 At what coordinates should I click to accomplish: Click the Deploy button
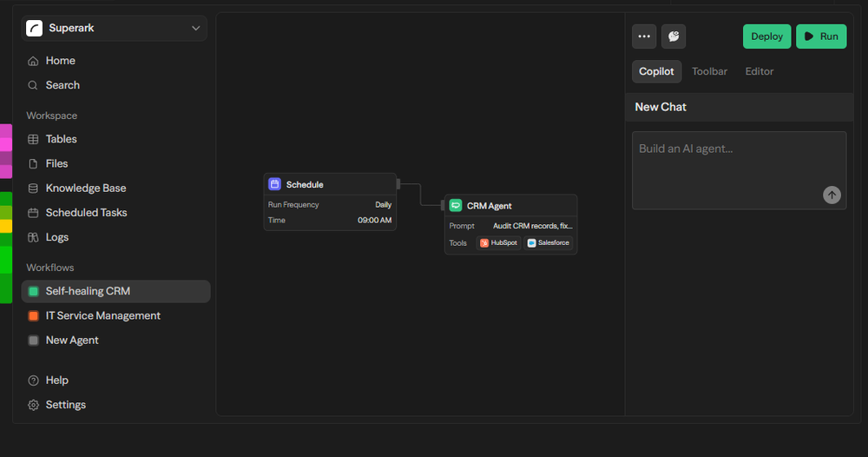click(766, 36)
